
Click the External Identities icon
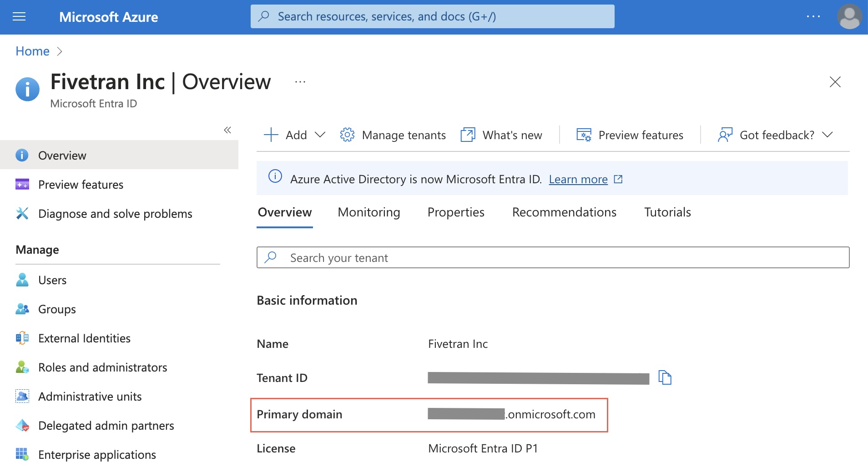click(22, 338)
